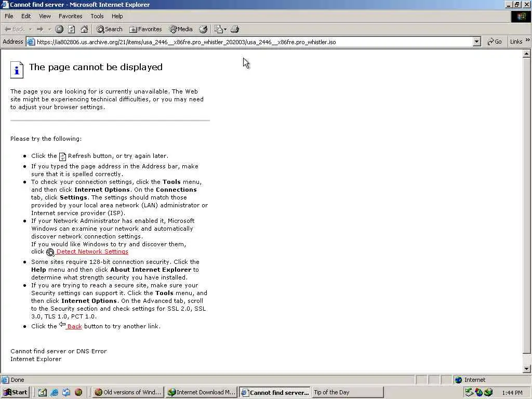Open the Media pane from toolbar
The height and width of the screenshot is (399, 532).
tap(181, 29)
